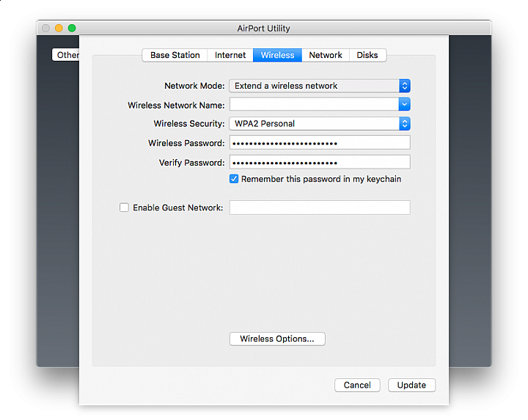The width and height of the screenshot is (528, 420).
Task: Focus the Wireless Password field
Action: click(320, 142)
